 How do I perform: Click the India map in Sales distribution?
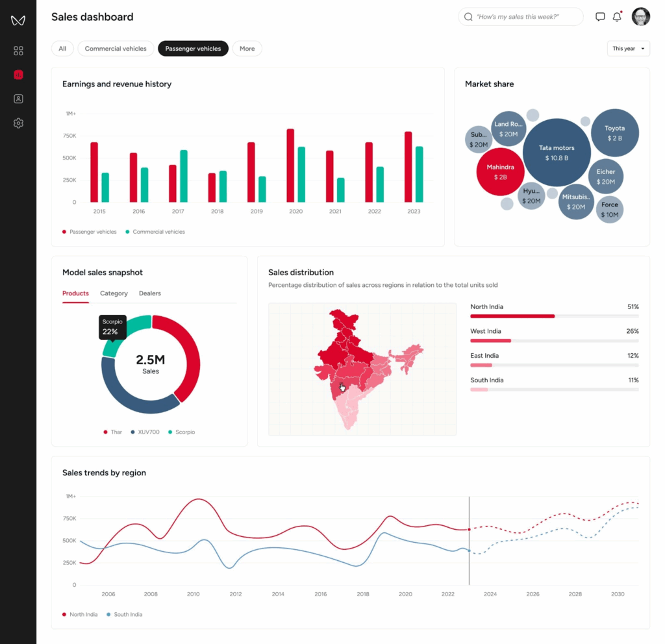pyautogui.click(x=362, y=369)
